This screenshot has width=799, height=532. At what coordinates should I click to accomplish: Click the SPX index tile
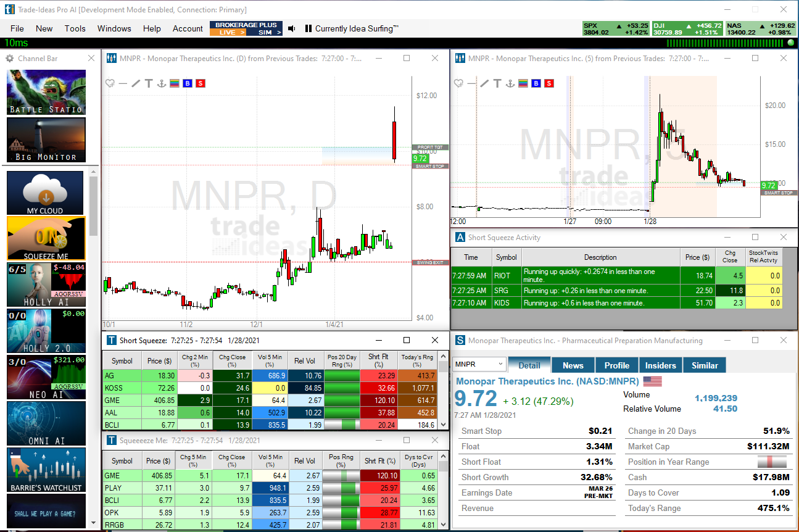616,28
